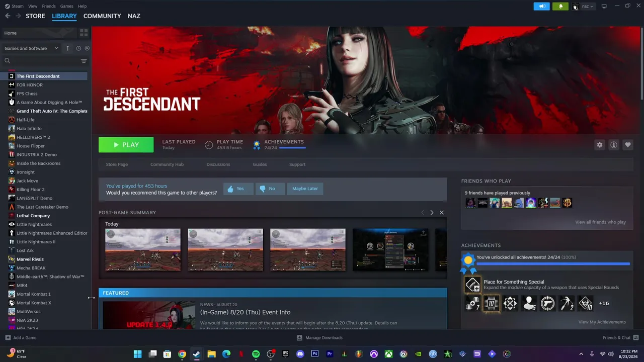The image size is (644, 362).
Task: Expand the Games and Software dropdown
Action: pyautogui.click(x=31, y=48)
